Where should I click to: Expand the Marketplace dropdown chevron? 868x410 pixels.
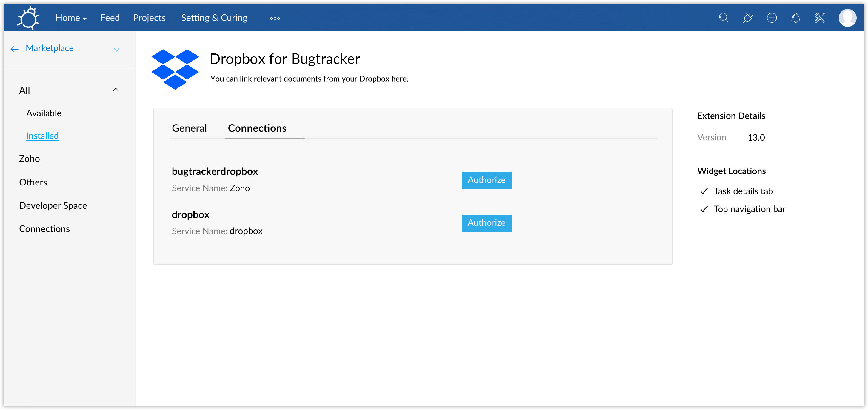117,50
